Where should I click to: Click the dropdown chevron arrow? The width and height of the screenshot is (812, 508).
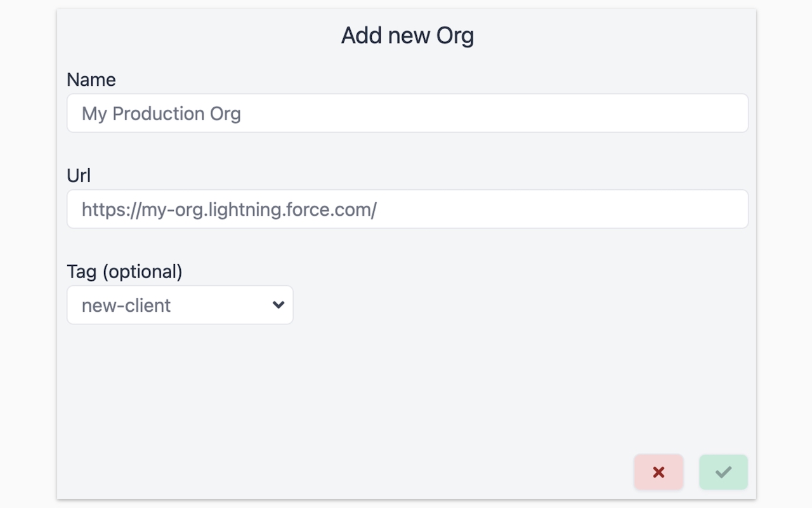(278, 305)
